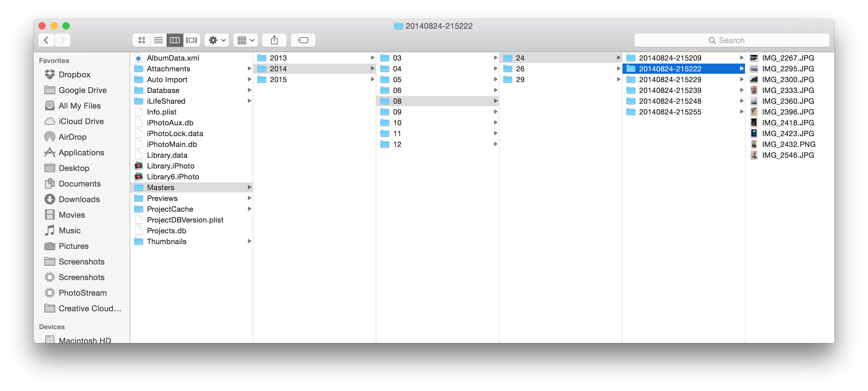Open the Arrange items dropdown
Screen dimensions: 868x391
point(246,40)
